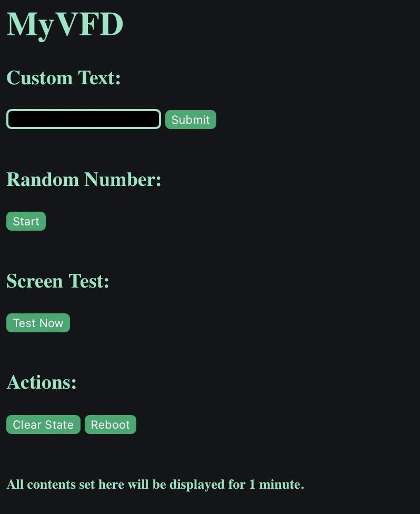Click the "1 minute" text in footer

pyautogui.click(x=276, y=485)
